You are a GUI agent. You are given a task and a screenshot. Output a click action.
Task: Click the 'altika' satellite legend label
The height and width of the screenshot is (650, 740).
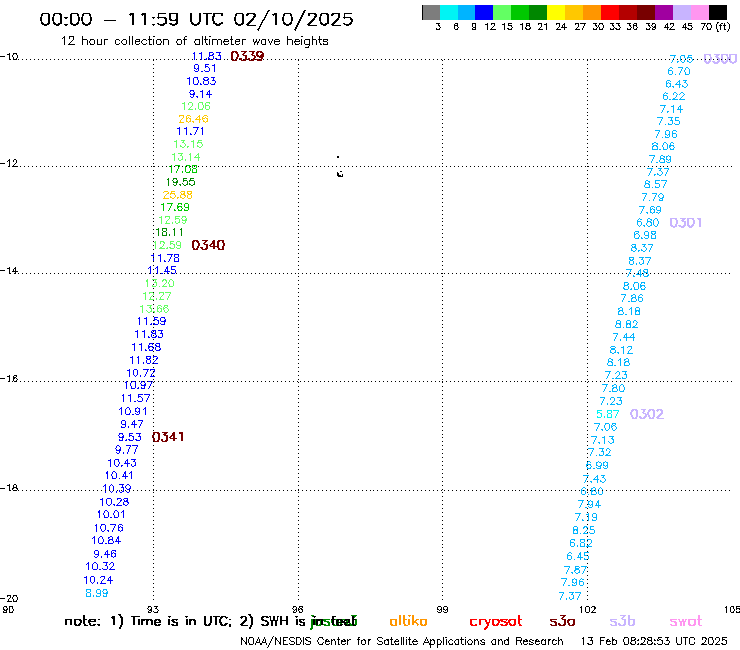click(x=408, y=621)
